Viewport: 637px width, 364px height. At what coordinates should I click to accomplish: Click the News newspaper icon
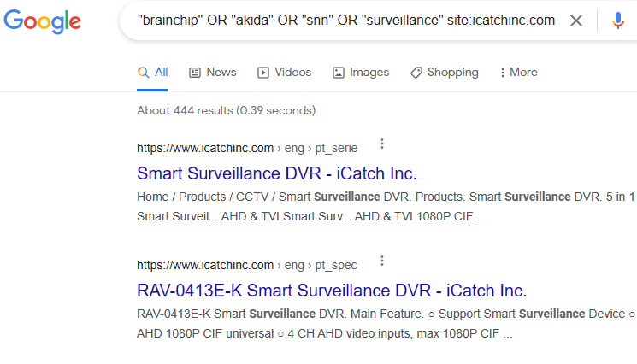[x=195, y=73]
